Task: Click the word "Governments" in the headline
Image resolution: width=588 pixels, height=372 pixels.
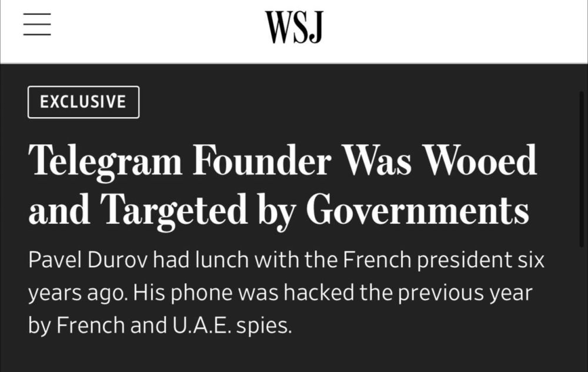Action: pyautogui.click(x=417, y=210)
